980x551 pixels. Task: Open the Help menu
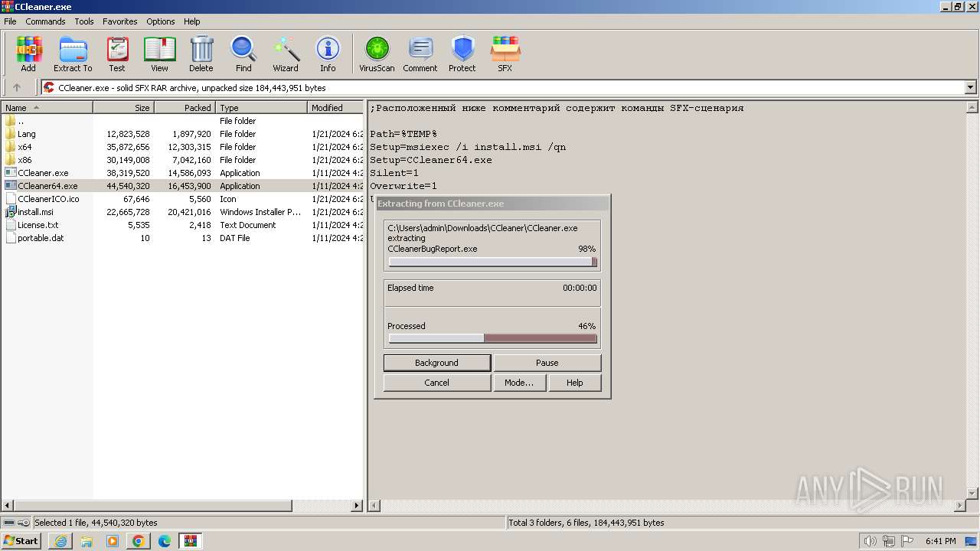tap(192, 21)
